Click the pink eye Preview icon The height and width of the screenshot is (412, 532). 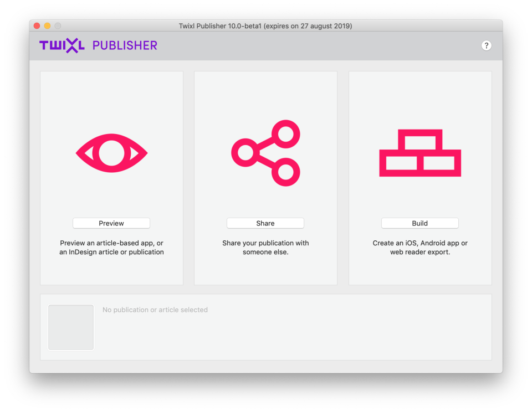111,153
